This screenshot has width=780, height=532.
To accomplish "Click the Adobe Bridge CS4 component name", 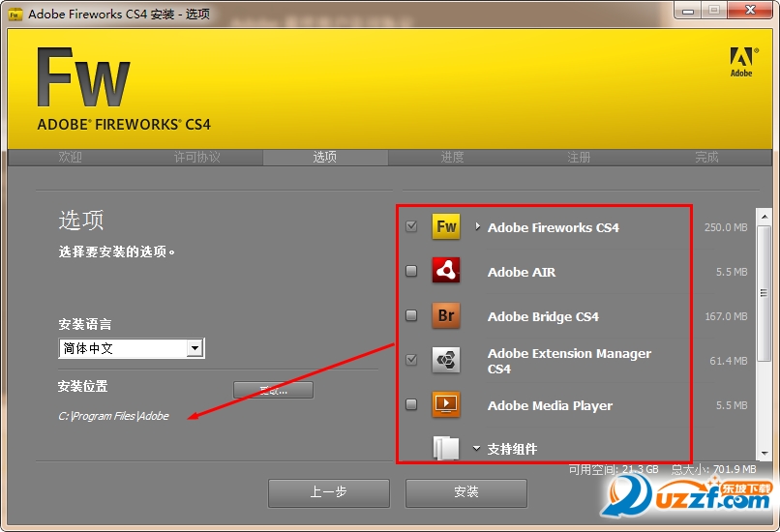I will 543,316.
